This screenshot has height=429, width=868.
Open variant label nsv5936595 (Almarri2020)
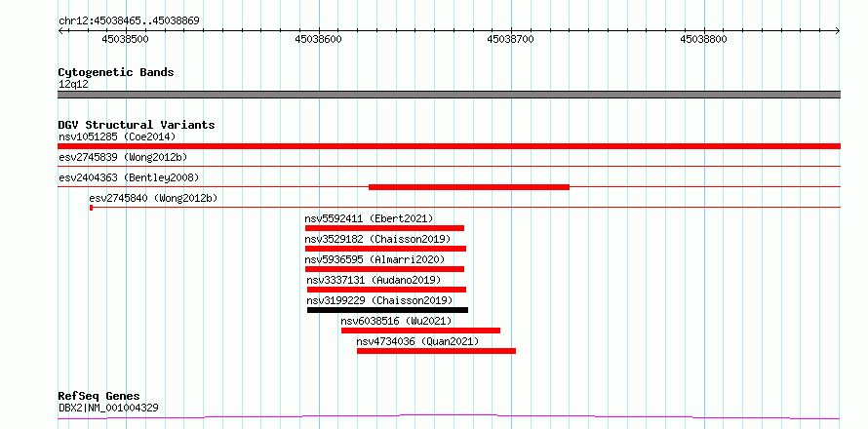pyautogui.click(x=375, y=259)
